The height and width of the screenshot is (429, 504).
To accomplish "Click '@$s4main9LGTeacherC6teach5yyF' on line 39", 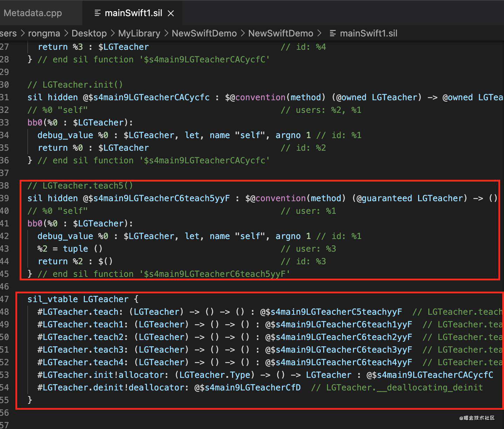I will (156, 198).
